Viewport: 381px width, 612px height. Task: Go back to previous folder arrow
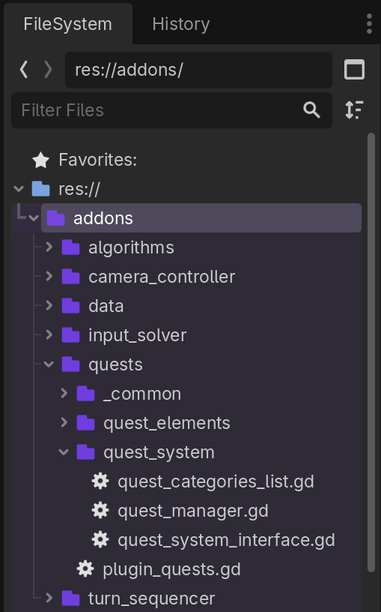click(23, 70)
